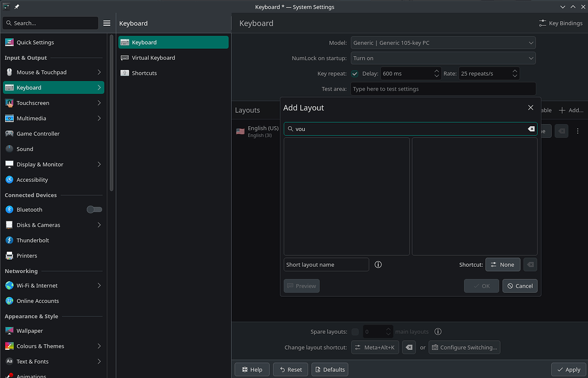Increase the key repeat Delay with the up stepper
Image resolution: width=588 pixels, height=378 pixels.
click(x=438, y=71)
